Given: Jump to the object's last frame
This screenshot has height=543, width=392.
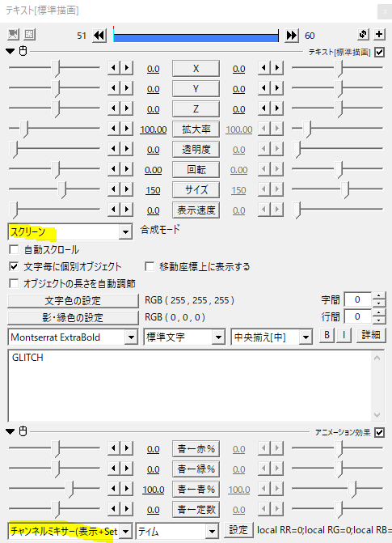Looking at the screenshot, I should pos(292,36).
